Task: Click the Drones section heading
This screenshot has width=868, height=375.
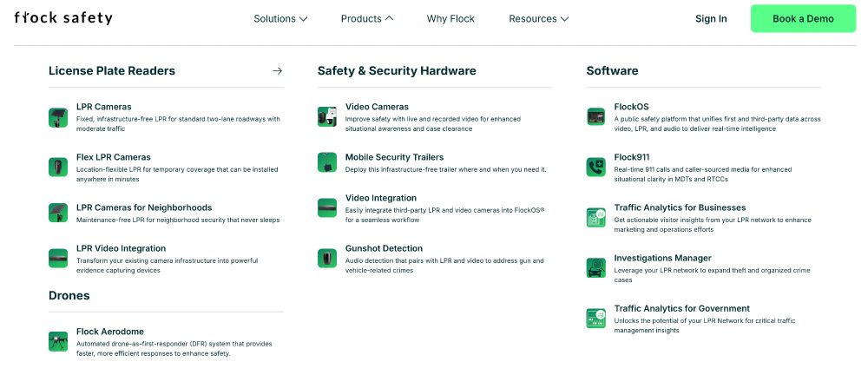Action: [x=69, y=296]
